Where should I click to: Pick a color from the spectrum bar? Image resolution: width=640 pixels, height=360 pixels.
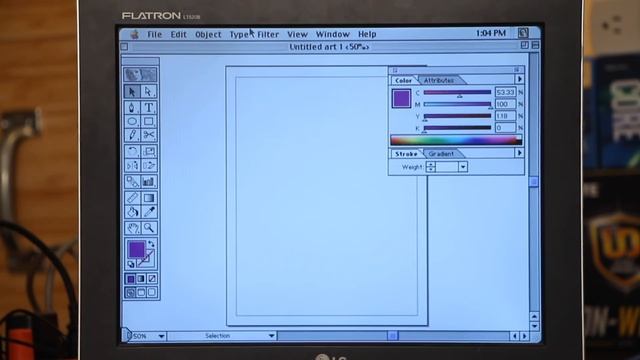tap(456, 140)
